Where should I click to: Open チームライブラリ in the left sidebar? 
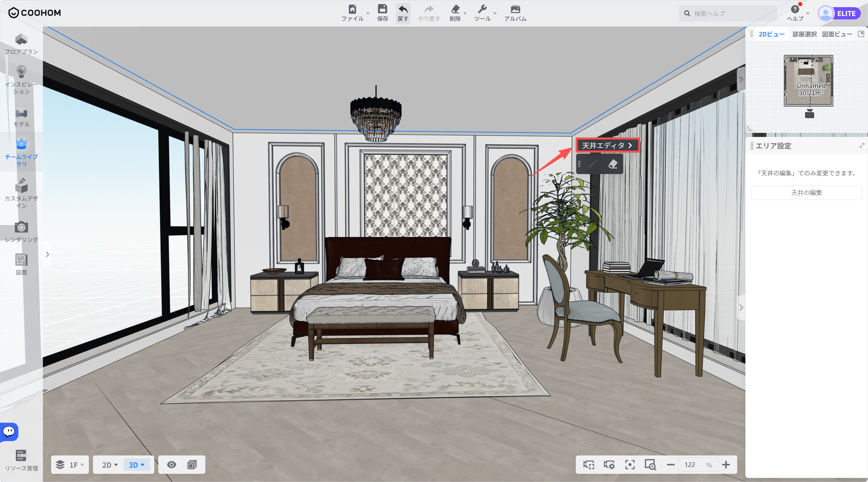21,152
